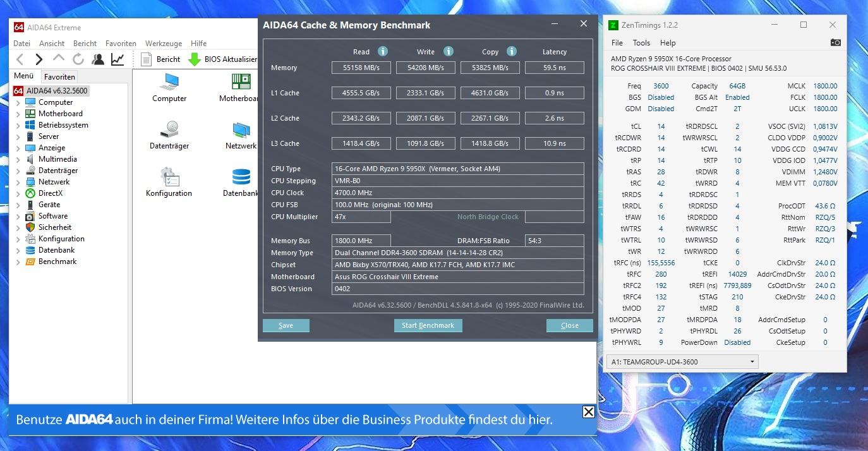Close the AIDA64 advertisement banner

point(588,412)
